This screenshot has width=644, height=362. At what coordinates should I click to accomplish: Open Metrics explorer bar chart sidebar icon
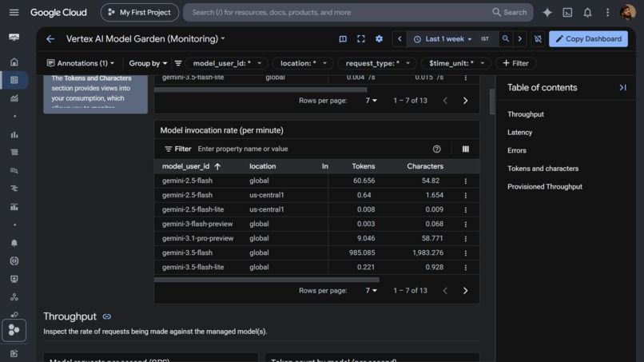pyautogui.click(x=14, y=134)
